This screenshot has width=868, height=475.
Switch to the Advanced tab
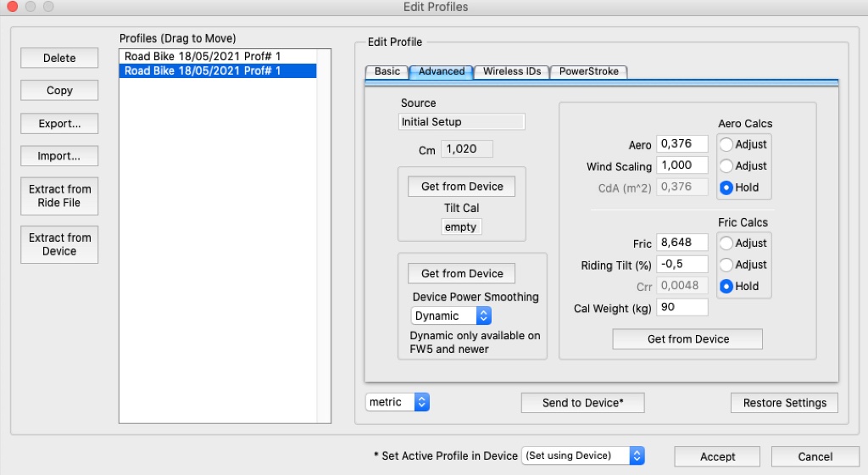[441, 71]
